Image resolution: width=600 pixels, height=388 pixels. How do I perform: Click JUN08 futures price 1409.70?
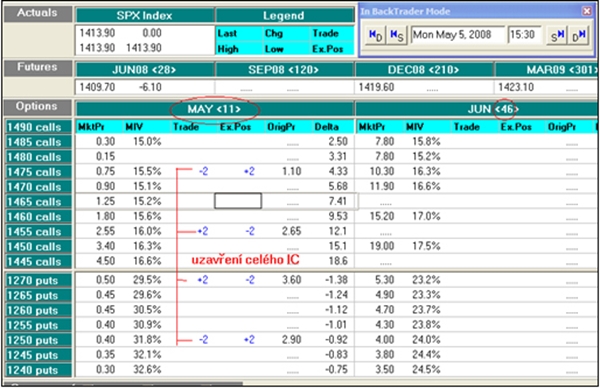coord(97,87)
